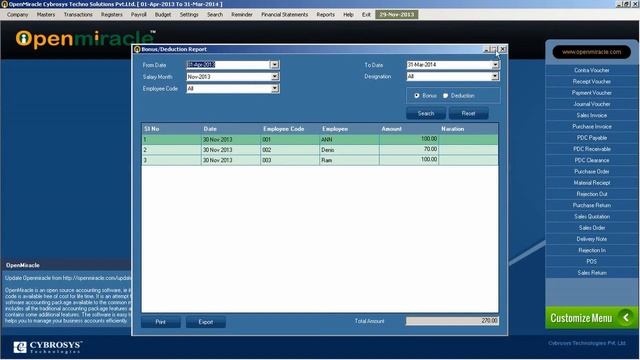
Task: Click the Customize Menu arrow icon
Action: [x=625, y=317]
